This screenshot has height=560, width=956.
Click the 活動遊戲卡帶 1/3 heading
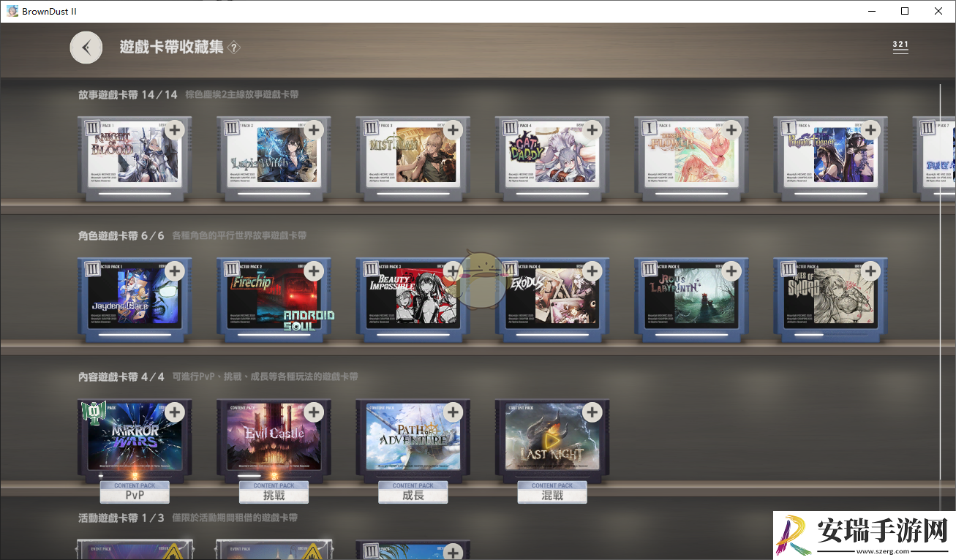pos(121,518)
